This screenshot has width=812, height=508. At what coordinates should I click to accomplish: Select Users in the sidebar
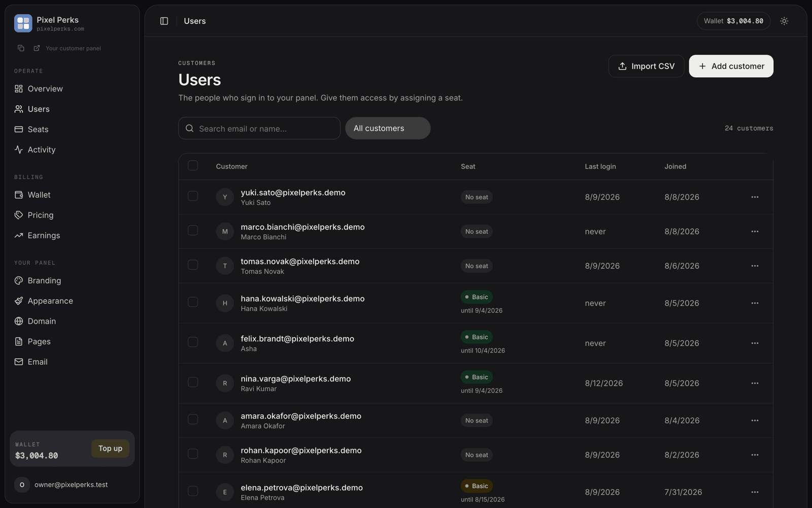[72, 109]
